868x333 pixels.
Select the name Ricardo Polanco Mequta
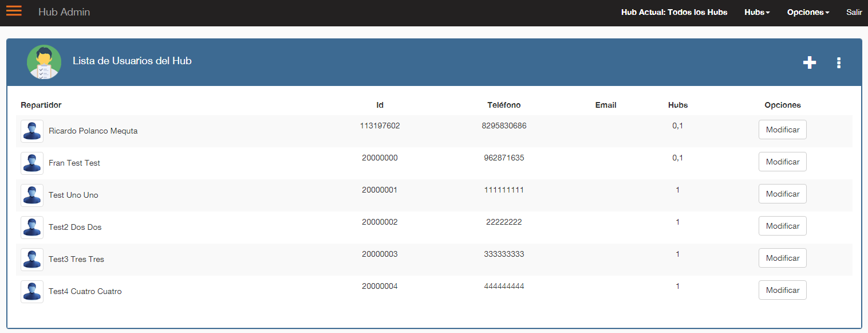(x=93, y=131)
